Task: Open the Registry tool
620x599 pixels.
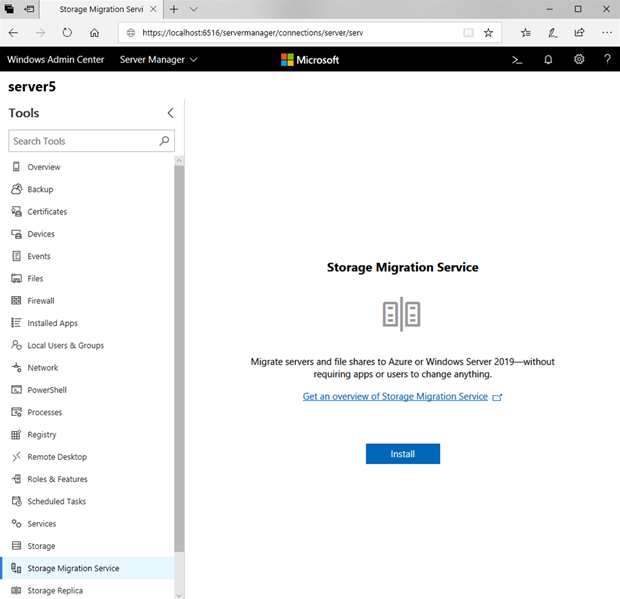Action: pos(87,435)
